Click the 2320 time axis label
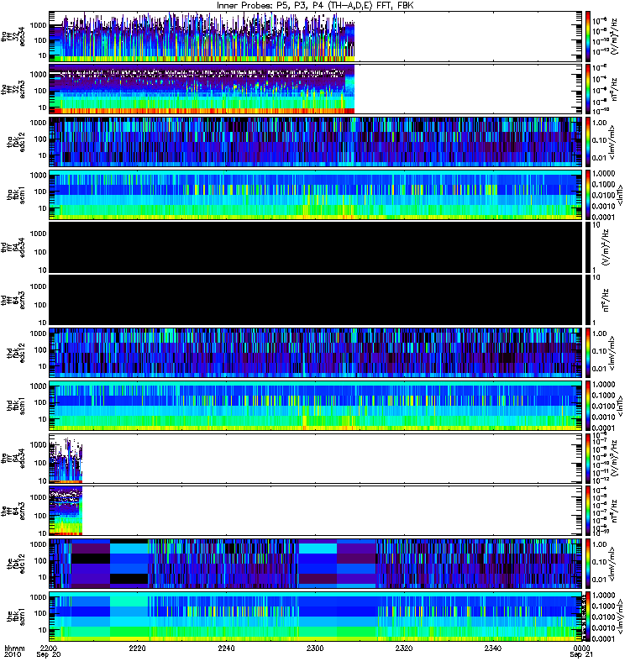Viewport: 630px width, 672px height. pyautogui.click(x=404, y=648)
